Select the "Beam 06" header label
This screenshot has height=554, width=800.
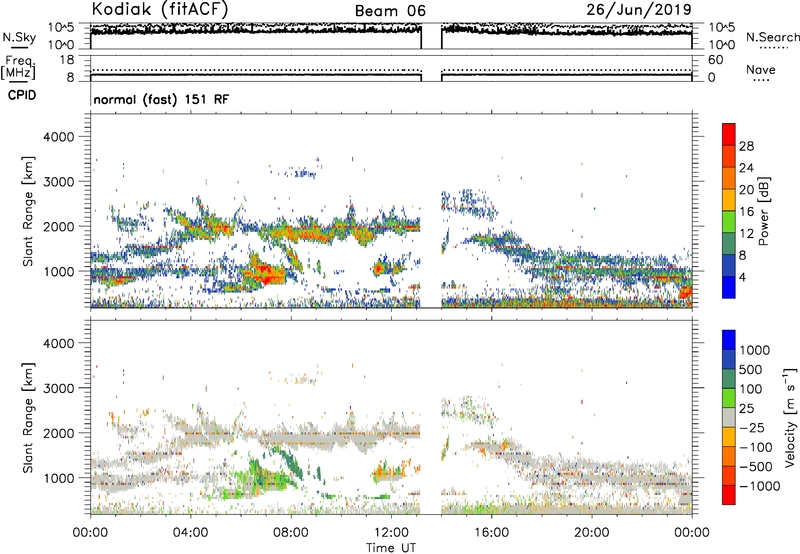click(390, 11)
